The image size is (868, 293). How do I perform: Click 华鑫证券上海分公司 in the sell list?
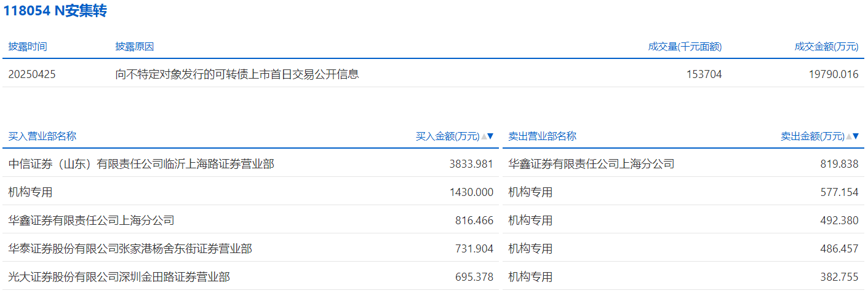pyautogui.click(x=591, y=164)
